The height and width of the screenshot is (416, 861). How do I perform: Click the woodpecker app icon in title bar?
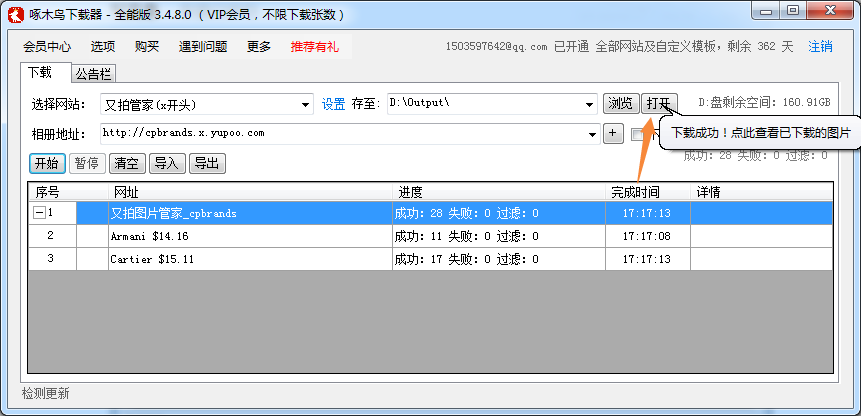tap(17, 15)
